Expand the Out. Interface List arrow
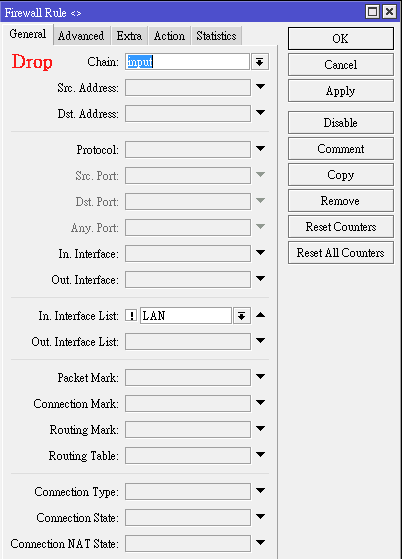This screenshot has width=402, height=559. (261, 341)
